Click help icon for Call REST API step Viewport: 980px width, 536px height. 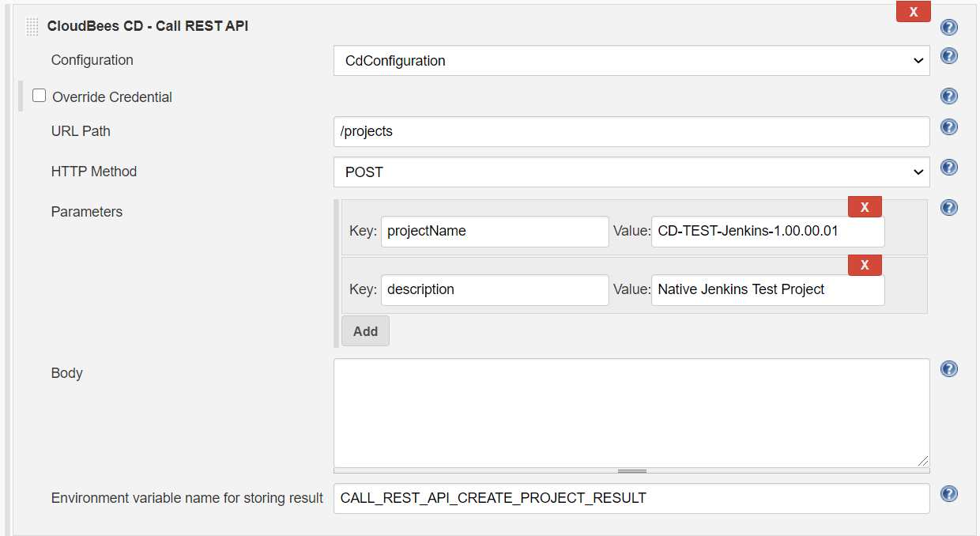pyautogui.click(x=949, y=28)
